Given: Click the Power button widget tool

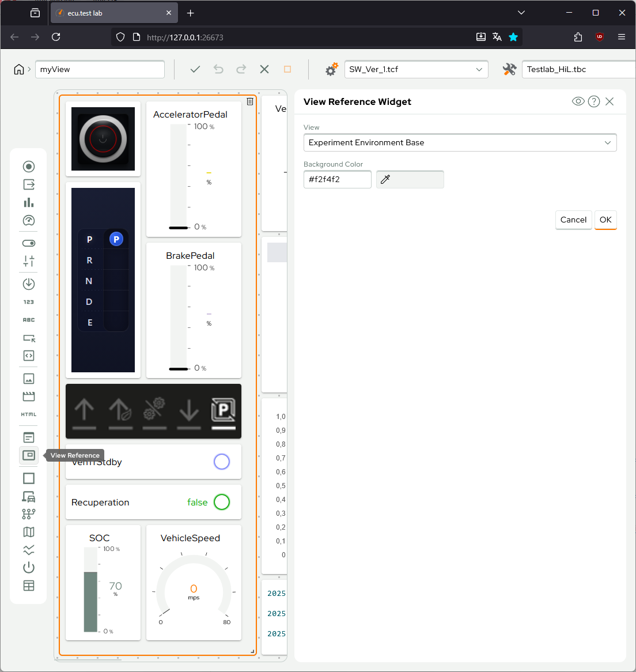Looking at the screenshot, I should [x=28, y=568].
